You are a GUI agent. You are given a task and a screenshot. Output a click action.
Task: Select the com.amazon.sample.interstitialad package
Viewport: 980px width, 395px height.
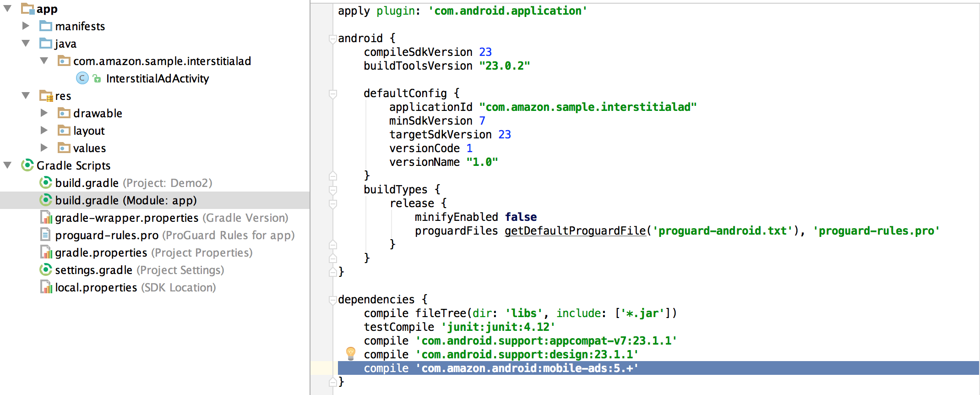(x=162, y=61)
